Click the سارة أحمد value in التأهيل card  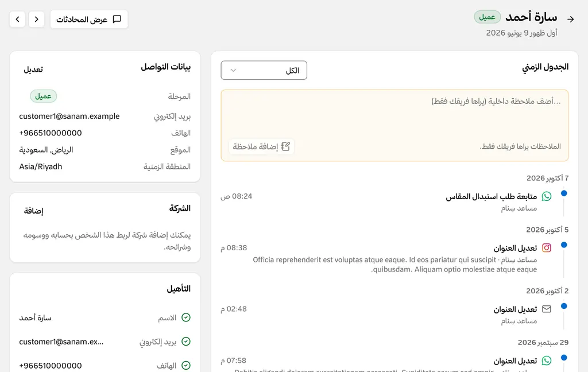click(35, 317)
